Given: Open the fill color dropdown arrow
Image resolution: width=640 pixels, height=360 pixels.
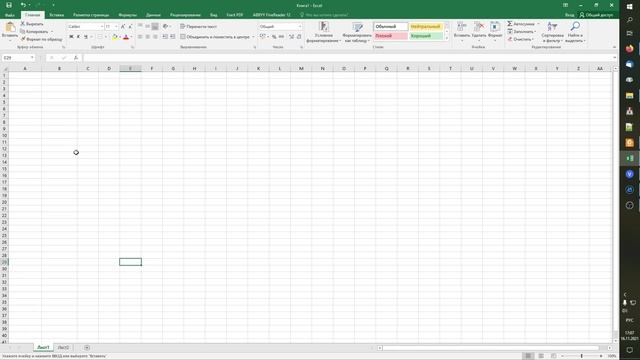Looking at the screenshot, I should point(120,37).
